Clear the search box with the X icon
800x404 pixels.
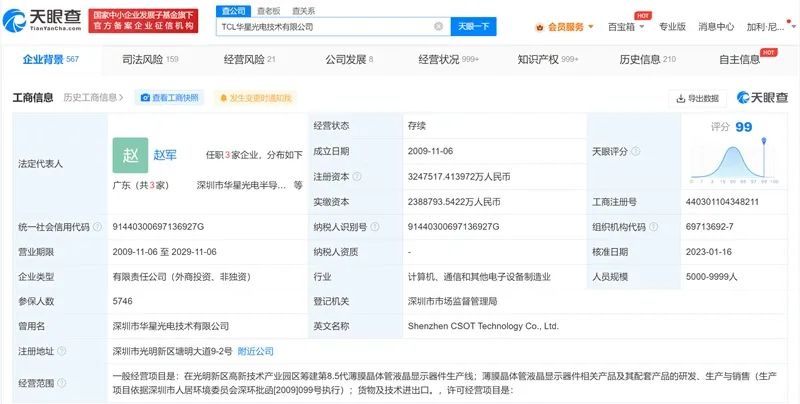click(438, 27)
